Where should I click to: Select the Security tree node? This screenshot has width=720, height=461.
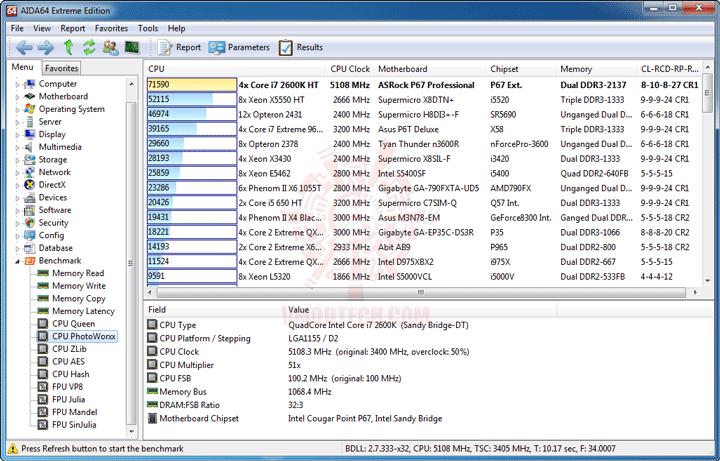click(x=46, y=223)
